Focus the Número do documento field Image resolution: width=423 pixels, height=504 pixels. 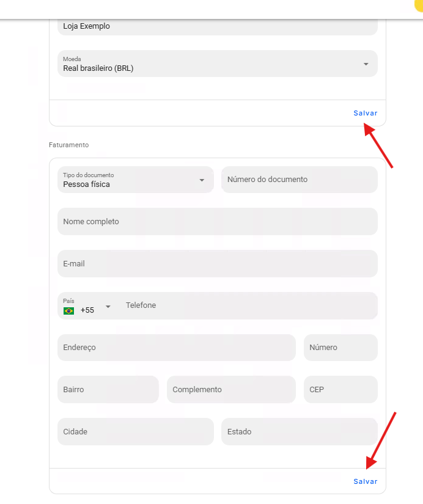(299, 180)
